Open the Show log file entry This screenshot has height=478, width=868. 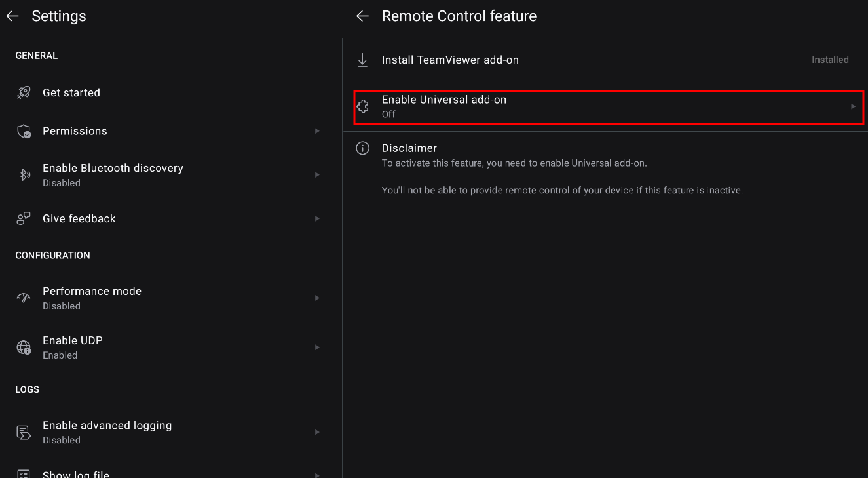(76, 473)
